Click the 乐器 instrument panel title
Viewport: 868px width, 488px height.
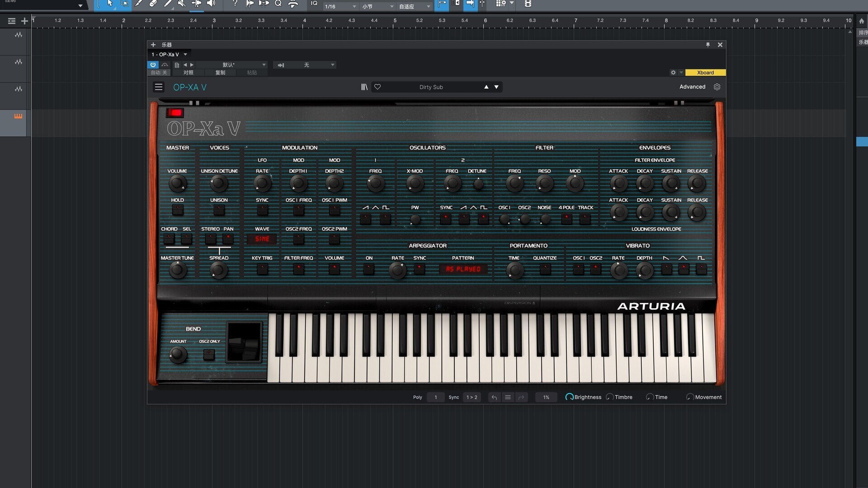click(x=167, y=45)
